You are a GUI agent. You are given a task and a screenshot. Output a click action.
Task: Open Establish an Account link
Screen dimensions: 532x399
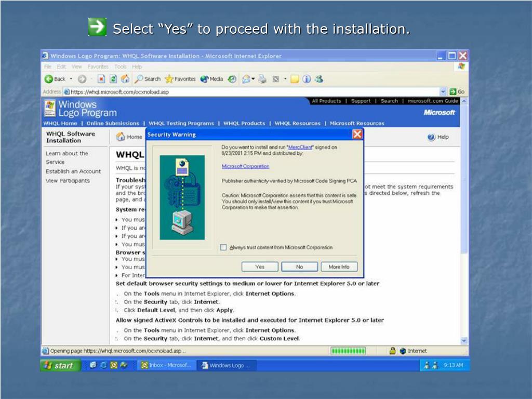(73, 171)
